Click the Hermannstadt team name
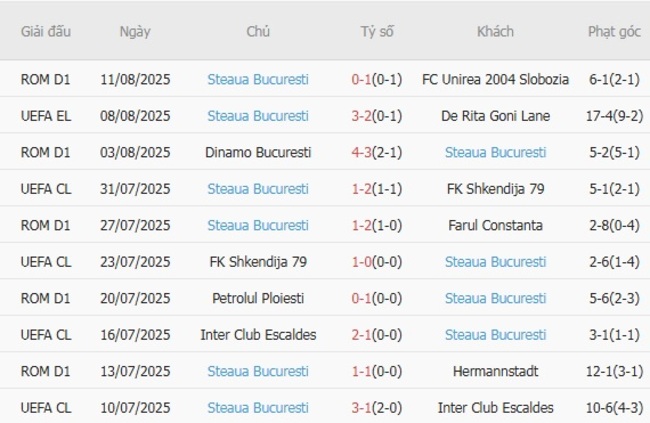The width and height of the screenshot is (650, 423). [x=495, y=371]
